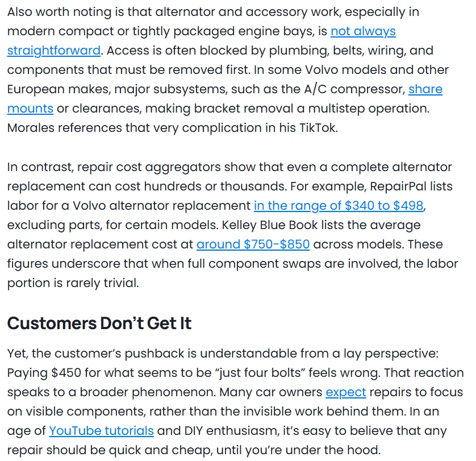Click on the name 'Morales'
The width and height of the screenshot is (476, 461).
click(31, 128)
